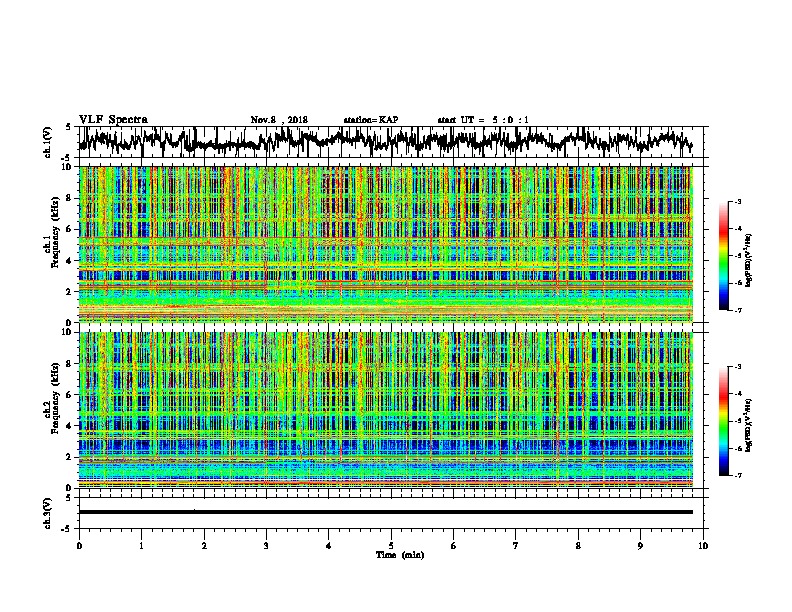792x612 pixels.
Task: Click the ch.1 spectrogram "6" kHz tick label
Action: click(x=70, y=229)
